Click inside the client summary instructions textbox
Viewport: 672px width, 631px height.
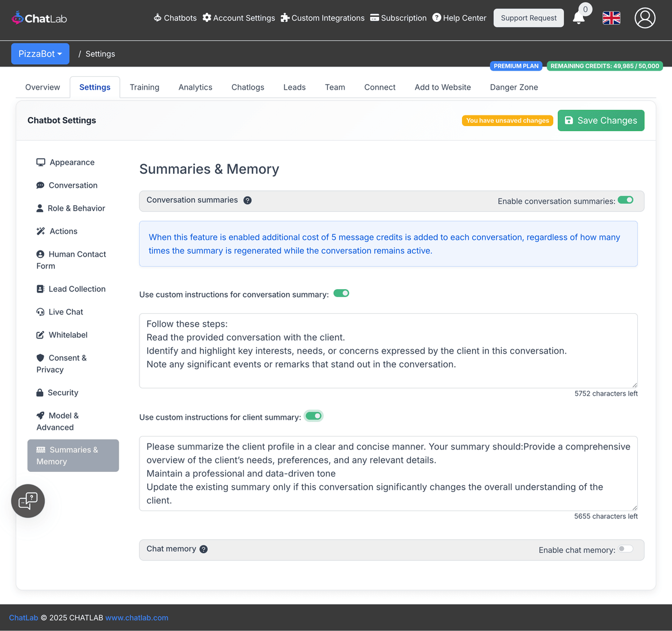point(388,474)
